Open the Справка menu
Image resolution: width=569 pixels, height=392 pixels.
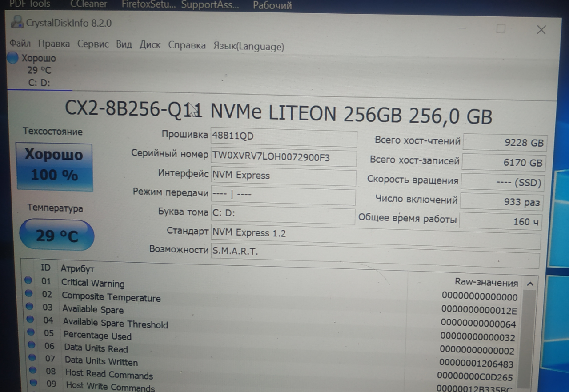point(187,45)
